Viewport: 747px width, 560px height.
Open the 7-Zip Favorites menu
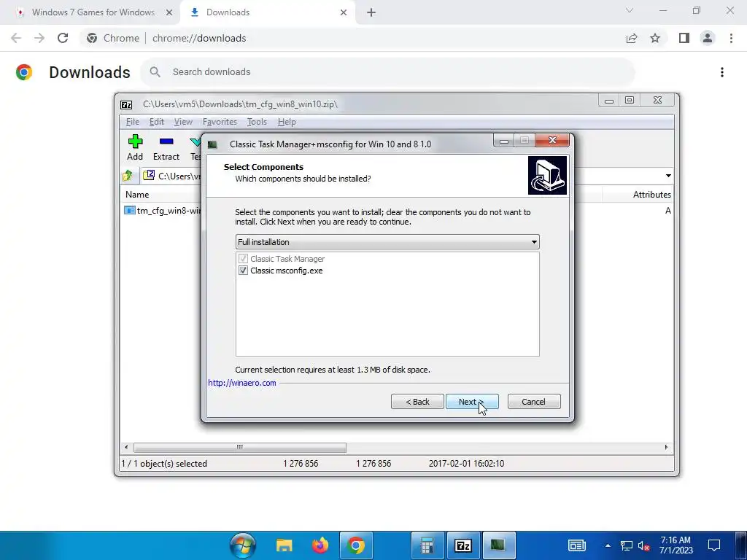click(220, 122)
